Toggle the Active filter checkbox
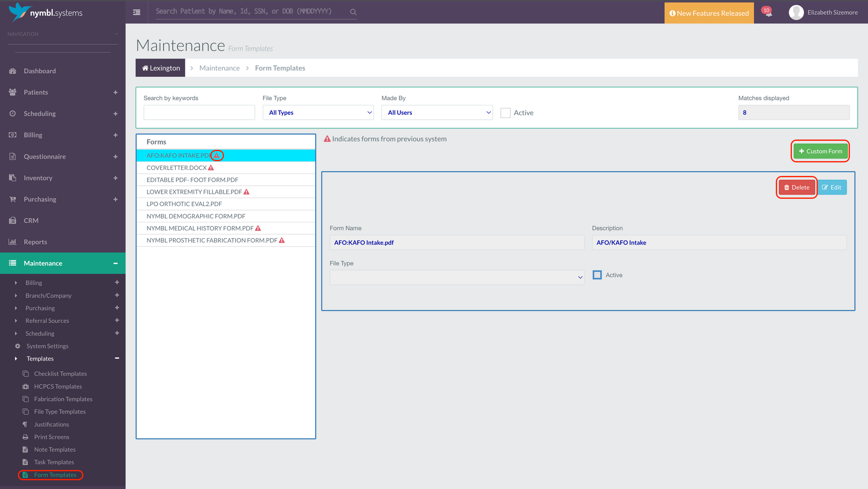The width and height of the screenshot is (868, 489). click(505, 113)
